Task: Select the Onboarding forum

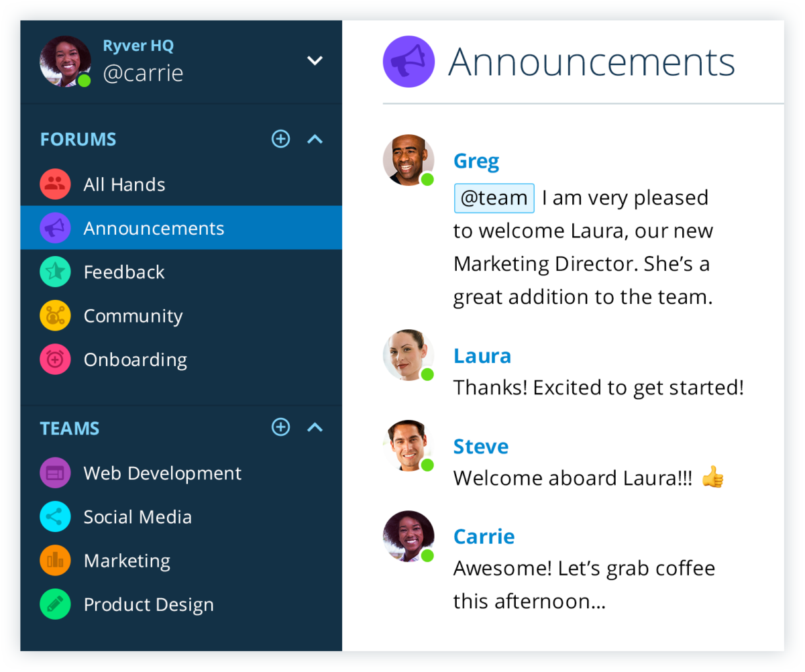Action: coord(135,359)
